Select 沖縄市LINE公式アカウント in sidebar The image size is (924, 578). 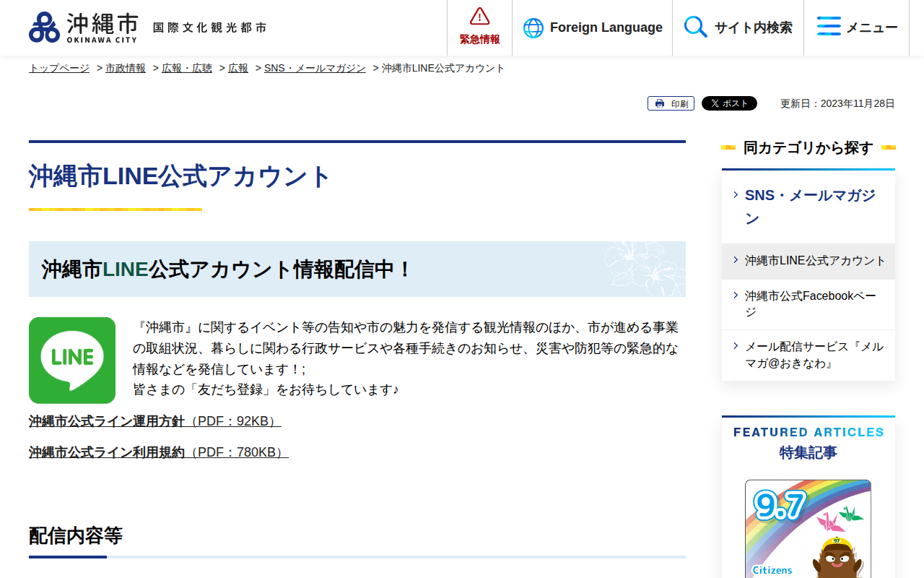click(x=808, y=261)
